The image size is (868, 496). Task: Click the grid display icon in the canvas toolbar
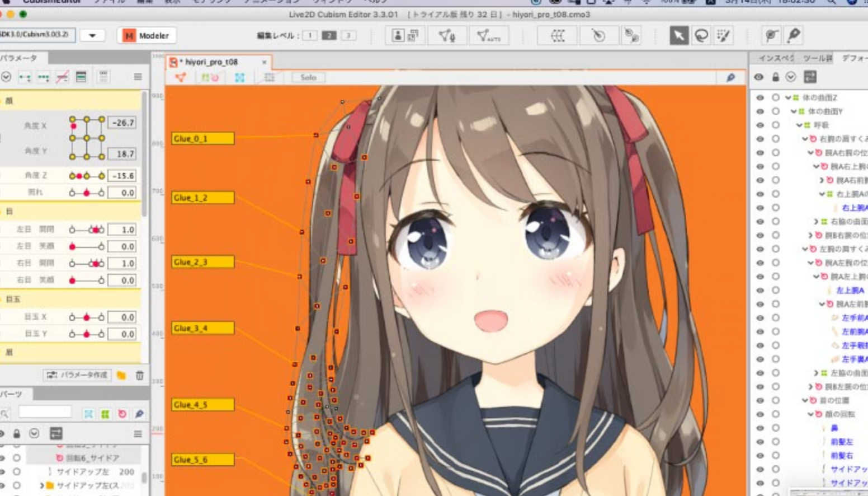[269, 77]
